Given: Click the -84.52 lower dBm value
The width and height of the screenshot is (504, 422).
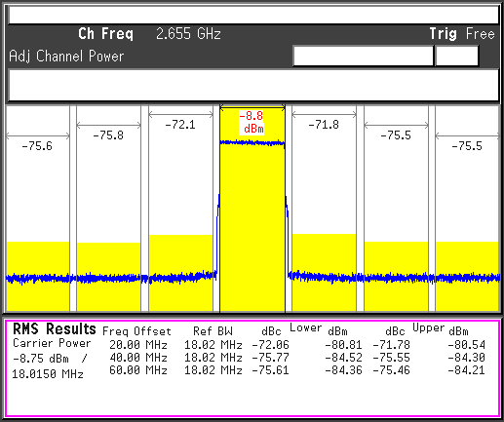Looking at the screenshot, I should (x=343, y=358).
